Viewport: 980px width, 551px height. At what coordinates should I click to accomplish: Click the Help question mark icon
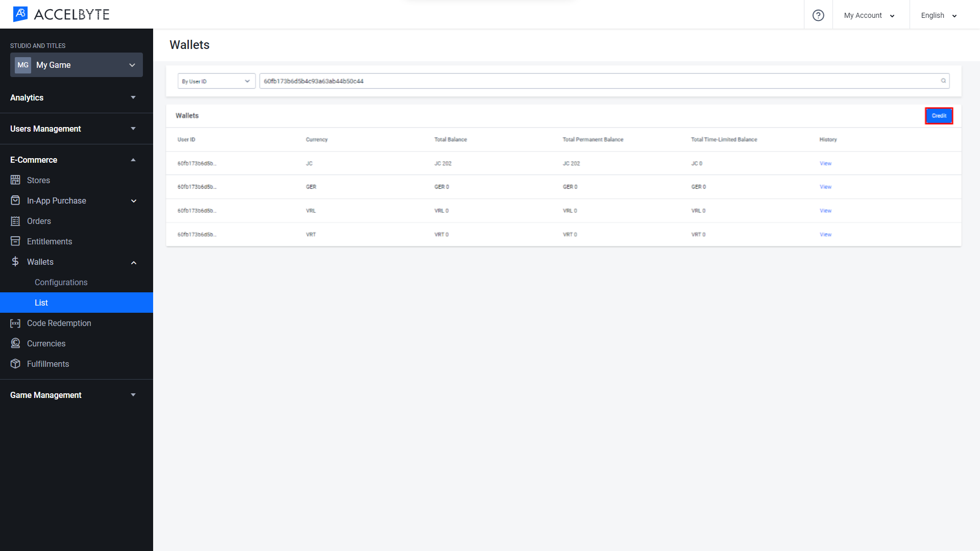(x=818, y=15)
